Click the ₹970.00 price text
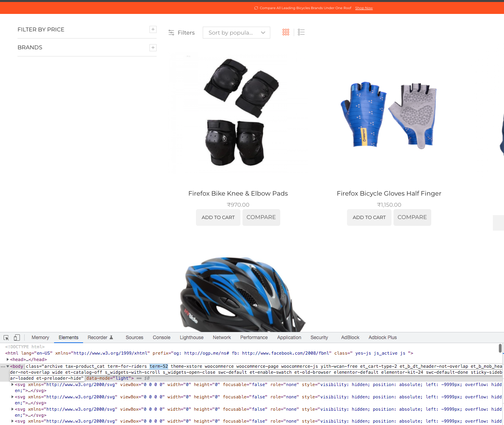Viewport: 504px width, 425px height. [238, 205]
